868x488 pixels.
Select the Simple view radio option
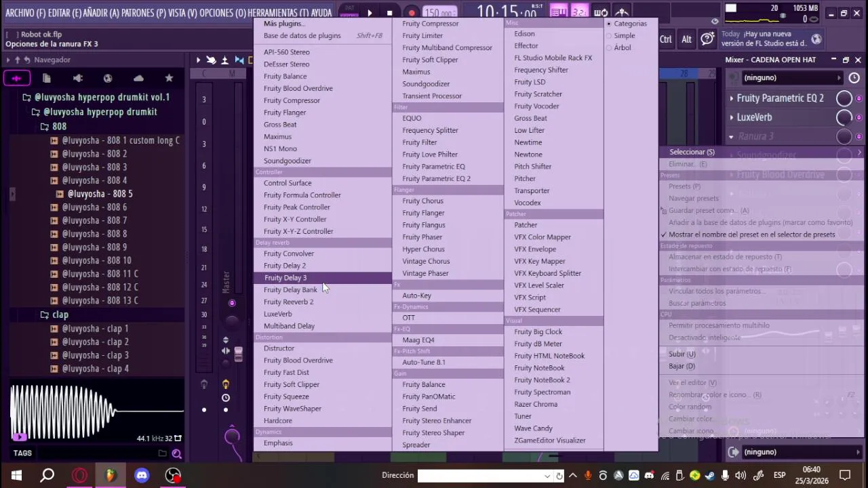pos(620,36)
